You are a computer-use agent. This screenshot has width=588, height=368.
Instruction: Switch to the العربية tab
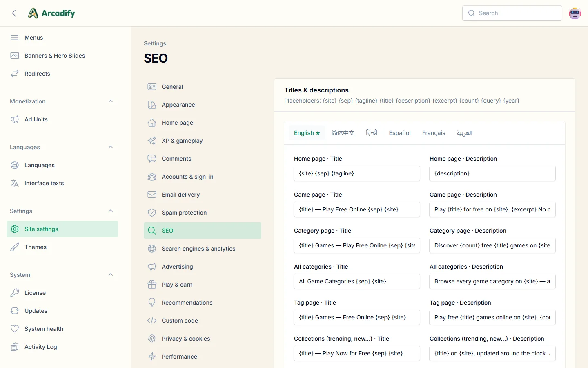[x=465, y=133]
